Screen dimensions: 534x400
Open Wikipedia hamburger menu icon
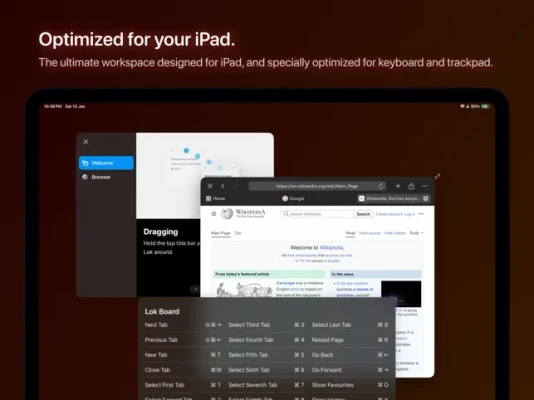click(214, 214)
